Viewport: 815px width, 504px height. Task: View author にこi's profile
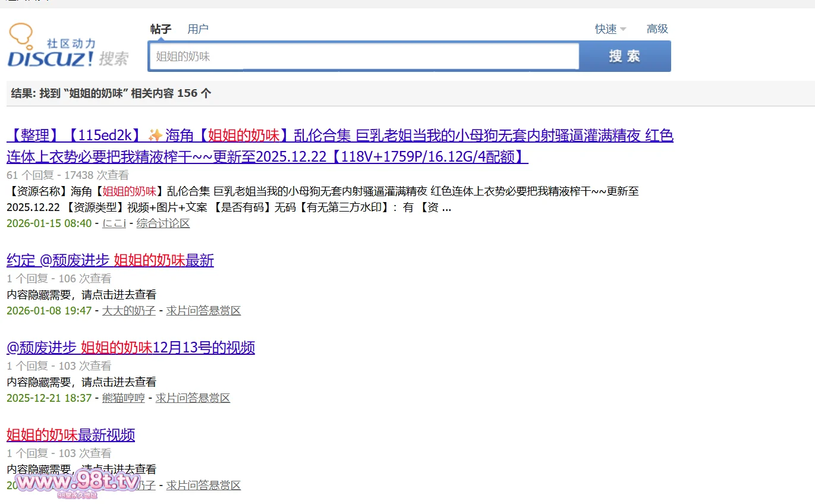click(114, 223)
